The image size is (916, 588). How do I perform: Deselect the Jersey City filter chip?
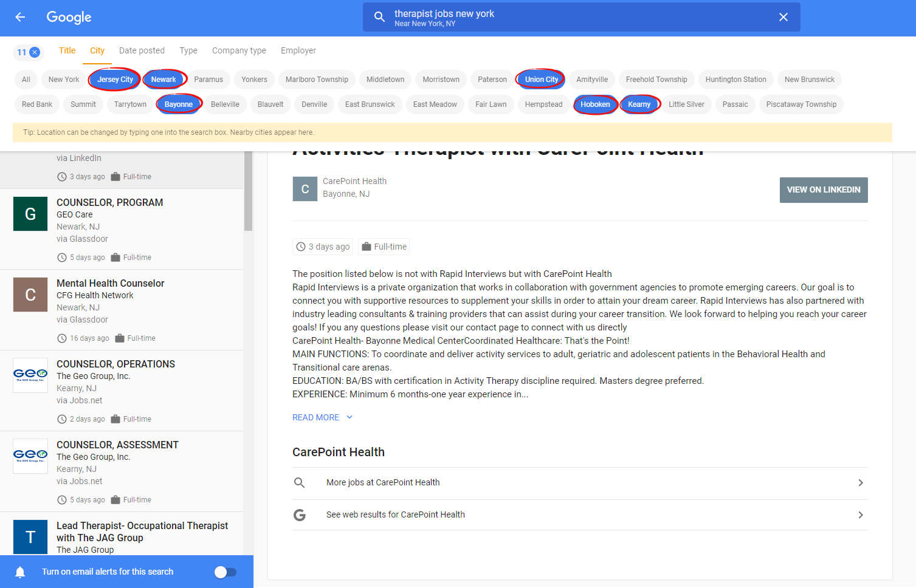115,80
